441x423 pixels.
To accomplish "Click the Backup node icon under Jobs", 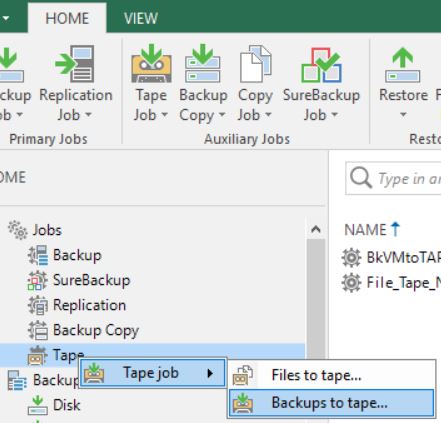I will 38,255.
